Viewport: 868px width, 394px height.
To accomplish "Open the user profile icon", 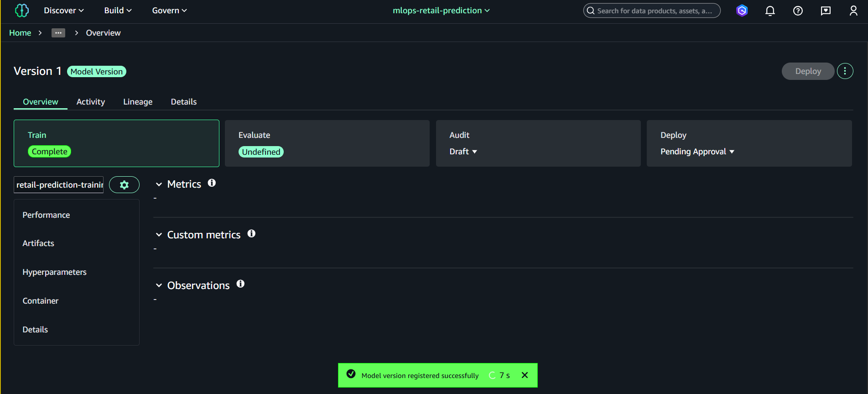I will pyautogui.click(x=853, y=11).
